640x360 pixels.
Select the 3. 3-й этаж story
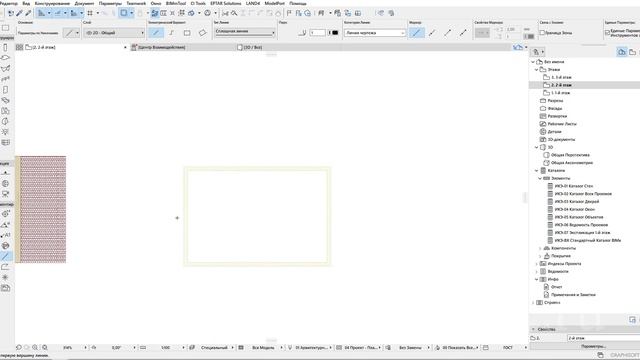561,77
